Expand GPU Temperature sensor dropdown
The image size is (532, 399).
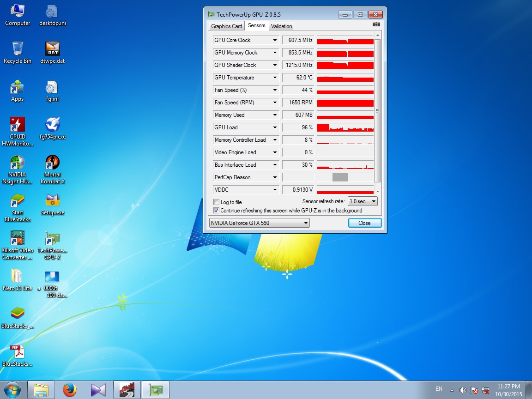tap(275, 78)
